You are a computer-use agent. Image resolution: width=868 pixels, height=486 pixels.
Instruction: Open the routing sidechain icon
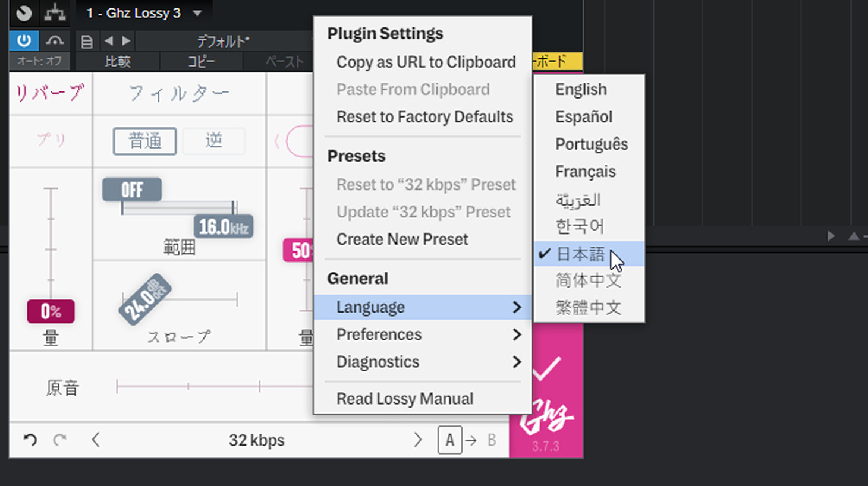click(55, 12)
